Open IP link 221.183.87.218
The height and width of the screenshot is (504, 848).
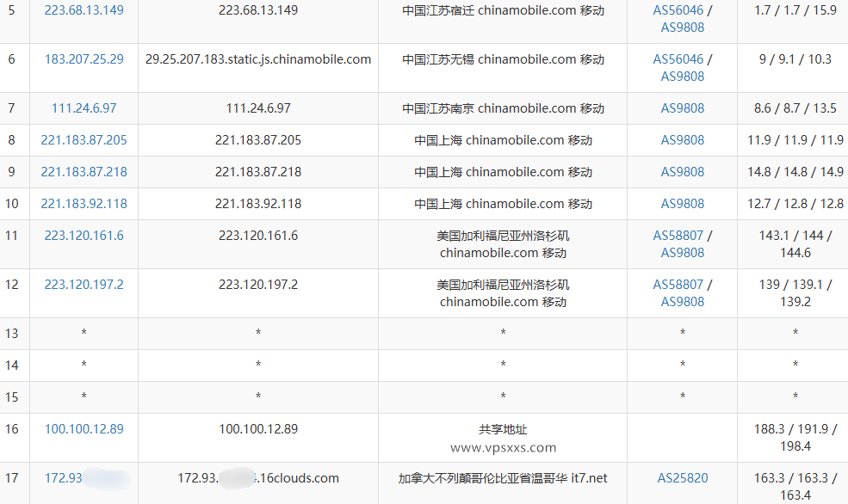84,172
